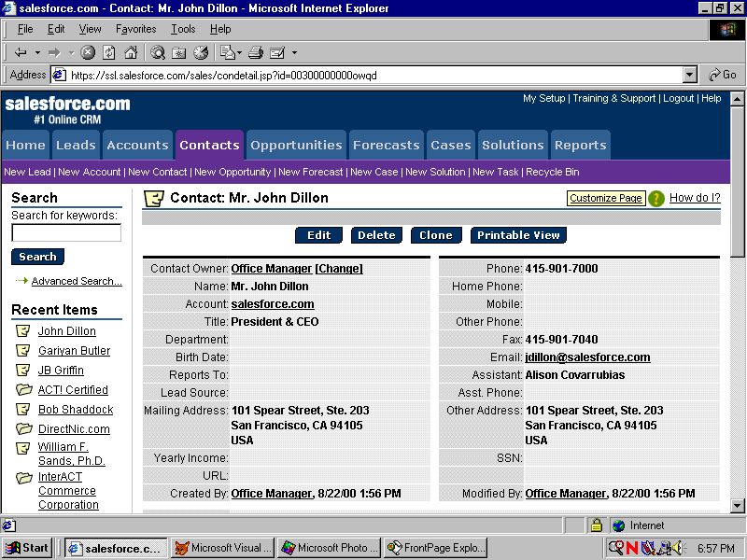This screenshot has width=747, height=560.
Task: Click the page scrollbar up arrow
Action: tap(738, 99)
